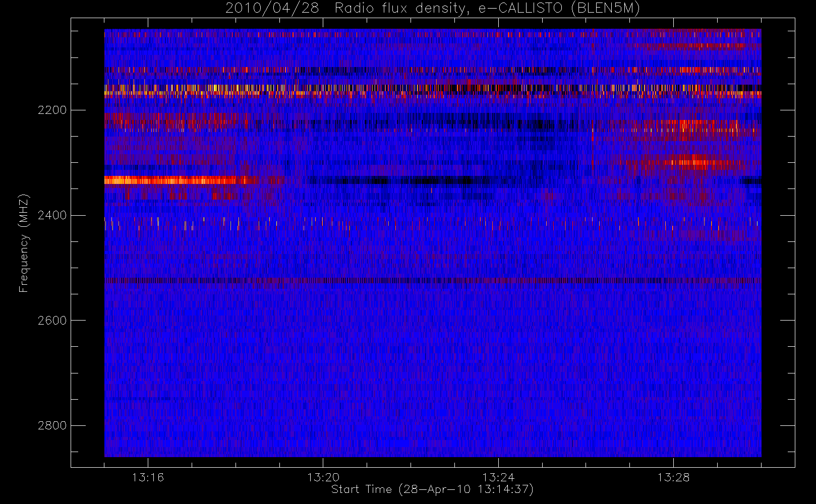Image resolution: width=816 pixels, height=504 pixels.
Task: Click the "Start Time (28-Apr-10 13:14:37)" label
Action: (432, 489)
